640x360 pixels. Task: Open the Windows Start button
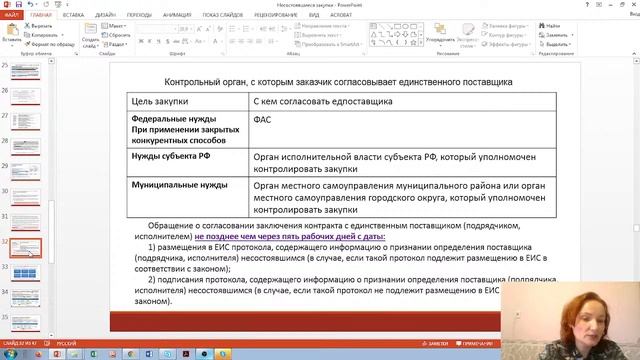tap(10, 354)
